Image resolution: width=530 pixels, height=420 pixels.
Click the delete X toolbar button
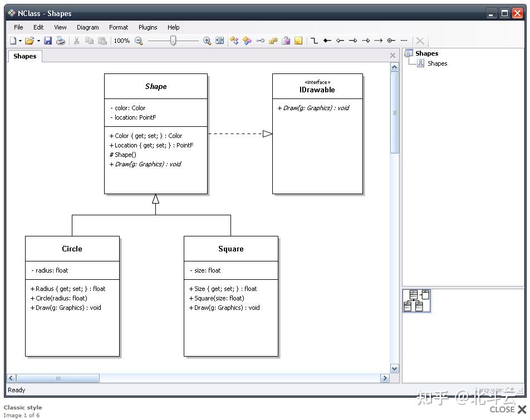click(420, 41)
